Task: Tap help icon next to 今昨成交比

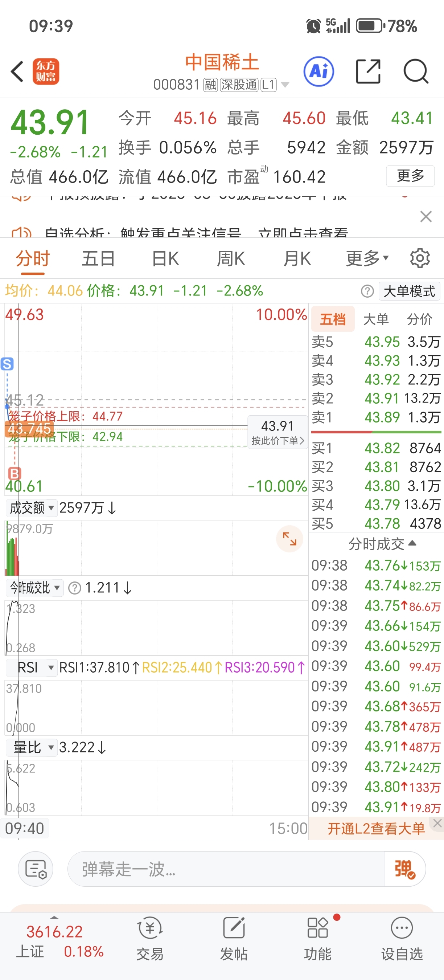Action: [74, 588]
